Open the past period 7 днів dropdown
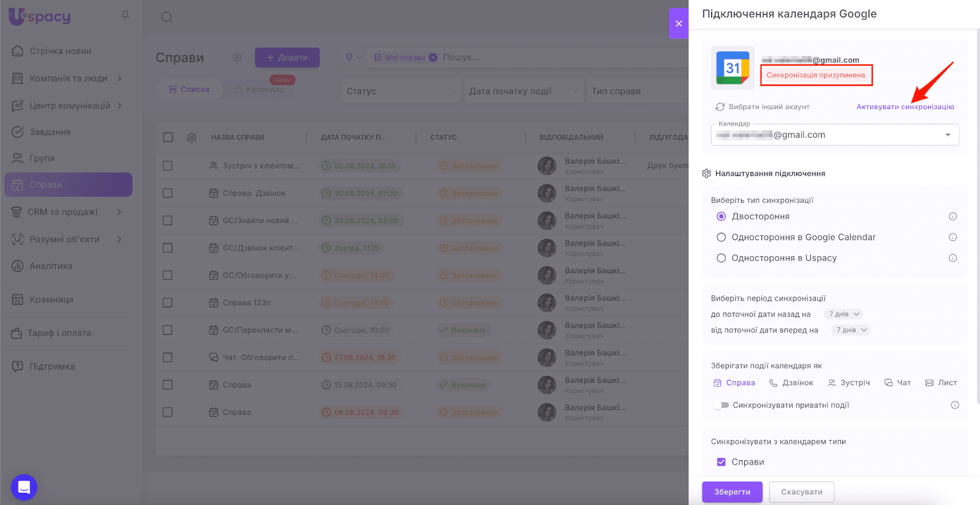This screenshot has height=505, width=980. click(843, 314)
